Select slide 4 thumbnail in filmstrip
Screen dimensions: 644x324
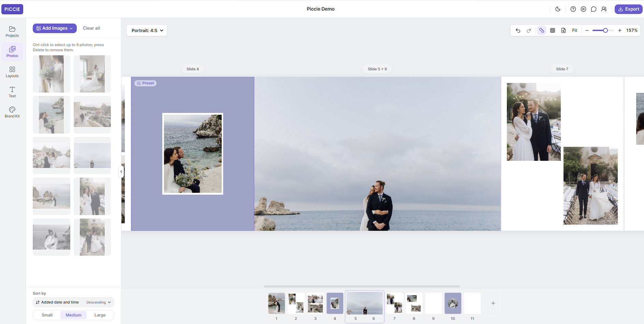335,303
